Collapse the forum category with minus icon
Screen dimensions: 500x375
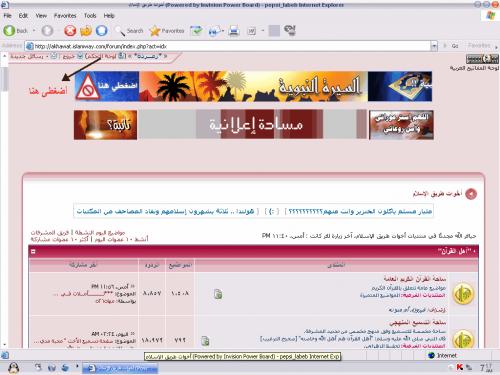tap(33, 251)
